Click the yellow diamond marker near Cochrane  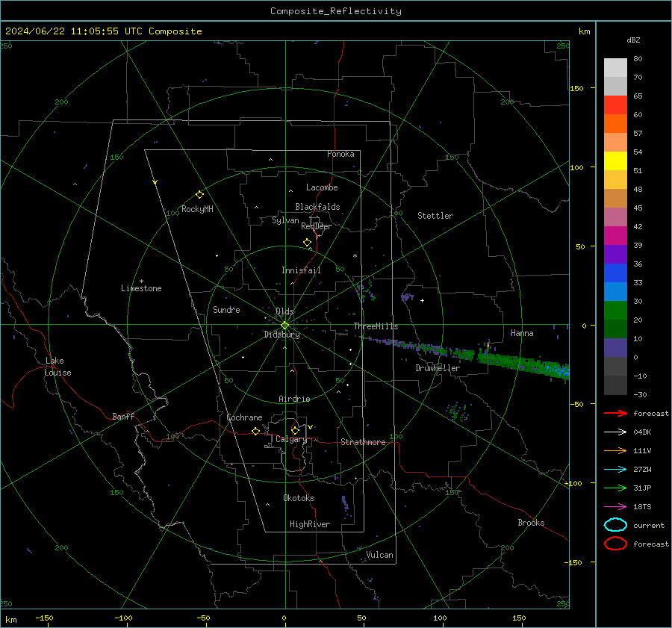255,431
